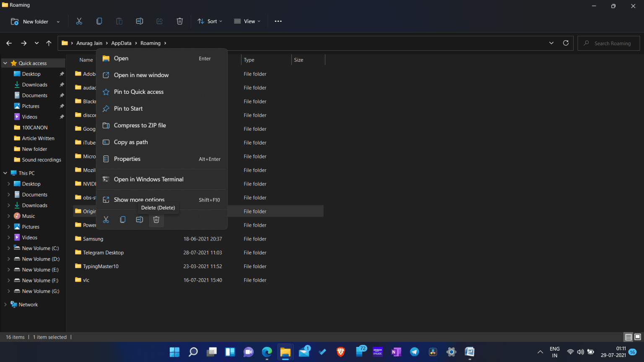This screenshot has height=362, width=644.
Task: Delete the Origin folder via the context menu trash icon
Action: 156,219
